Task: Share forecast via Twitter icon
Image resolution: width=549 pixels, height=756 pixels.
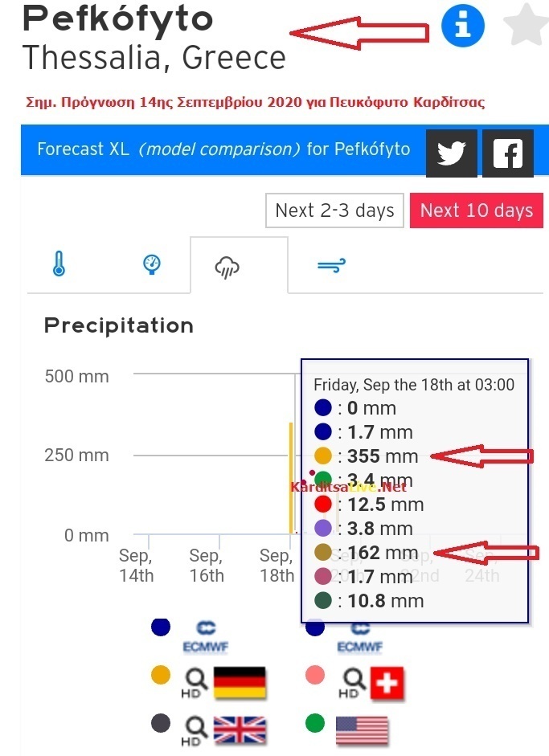Action: (451, 153)
